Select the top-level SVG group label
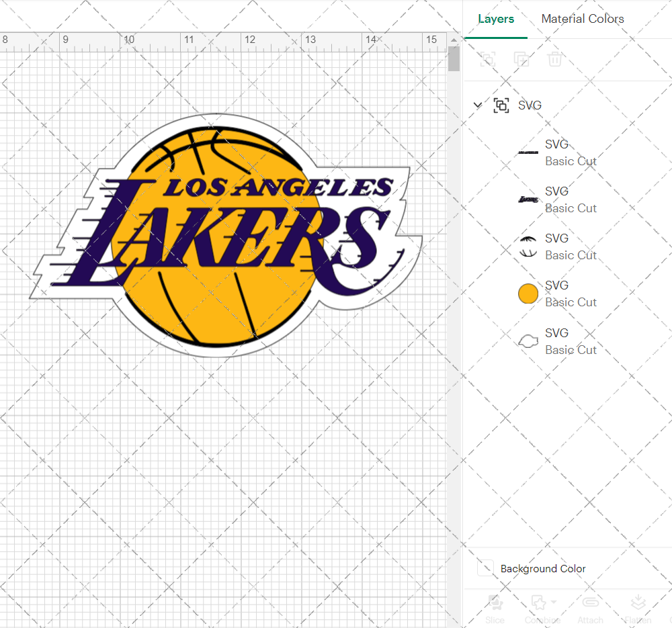 click(x=530, y=105)
